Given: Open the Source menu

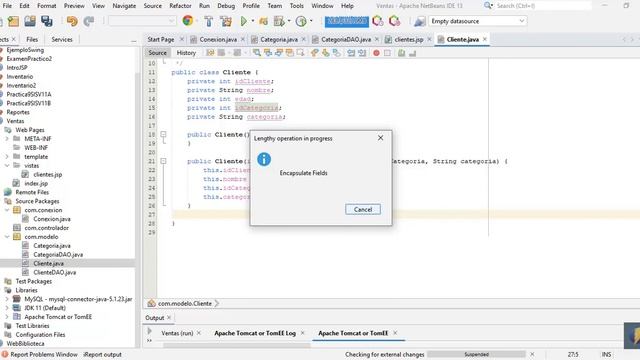Looking at the screenshot, I should click(153, 6).
